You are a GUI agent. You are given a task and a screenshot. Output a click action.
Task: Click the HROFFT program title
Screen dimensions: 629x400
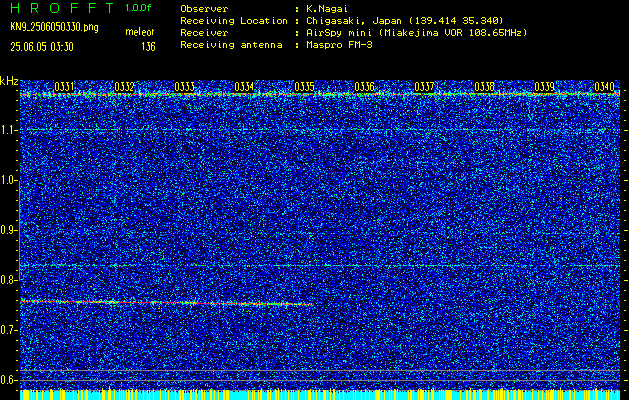click(62, 8)
